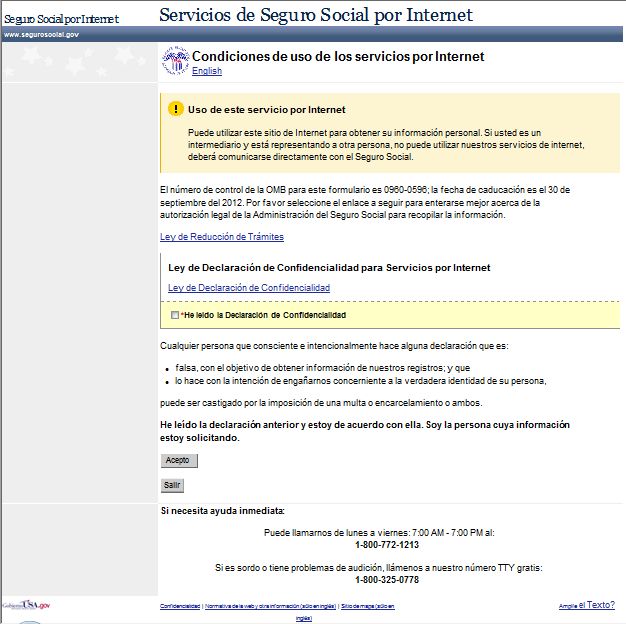
Task: Click the 'Uso de este servicio por Internet' notice heading
Action: point(267,110)
